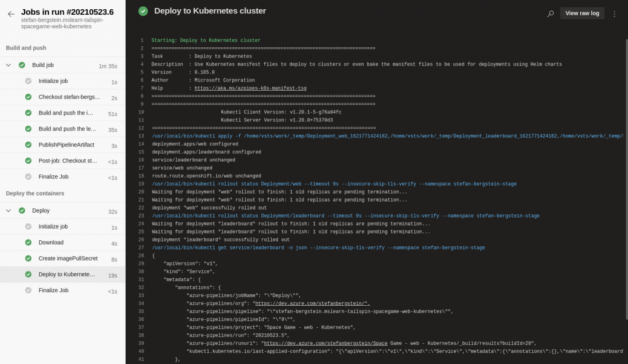The height and width of the screenshot is (364, 628).
Task: Open the Checkout stefan-bergs… step
Action: (63, 97)
